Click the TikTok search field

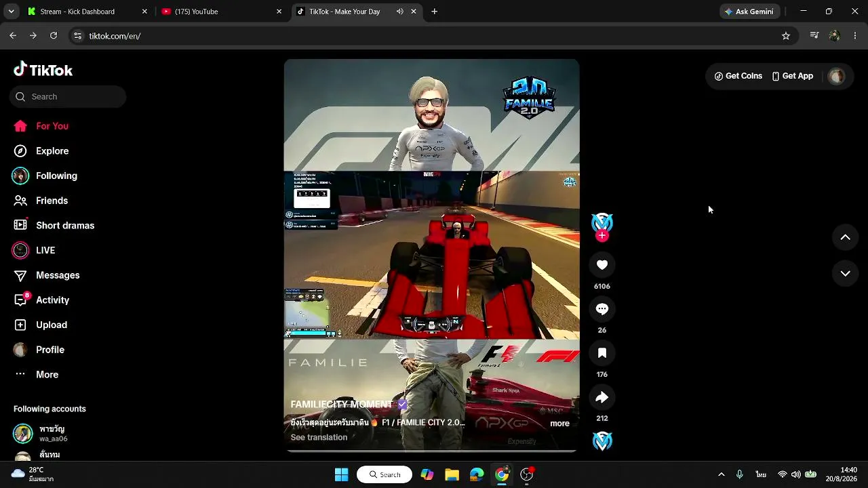coord(68,96)
